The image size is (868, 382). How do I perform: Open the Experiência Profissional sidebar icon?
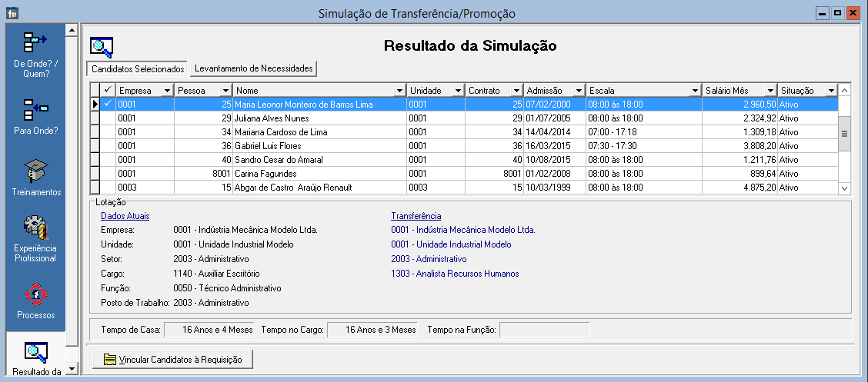pyautogui.click(x=35, y=239)
